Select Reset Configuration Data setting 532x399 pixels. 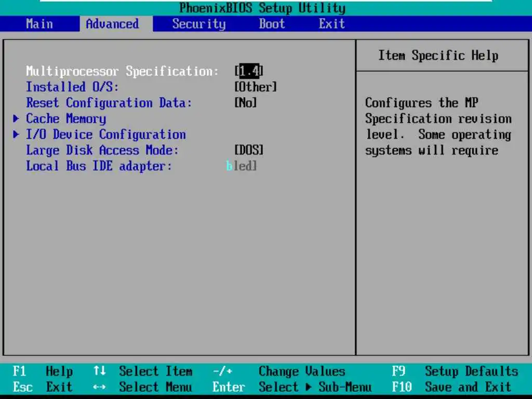[109, 103]
